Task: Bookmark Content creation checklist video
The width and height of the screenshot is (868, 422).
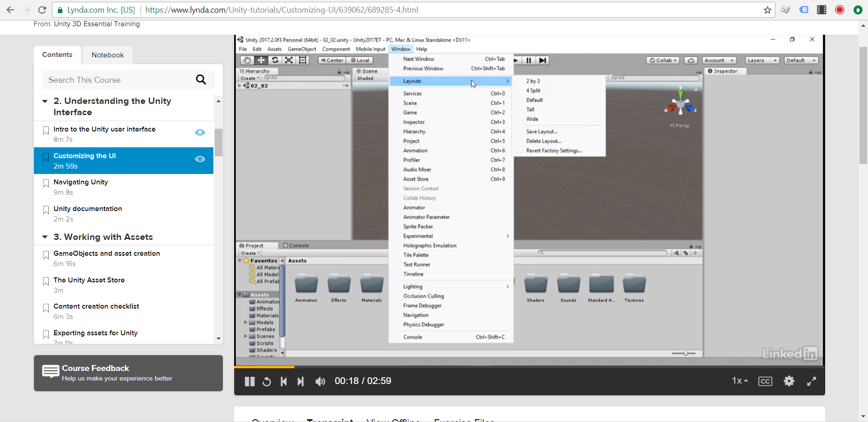Action: [x=46, y=308]
